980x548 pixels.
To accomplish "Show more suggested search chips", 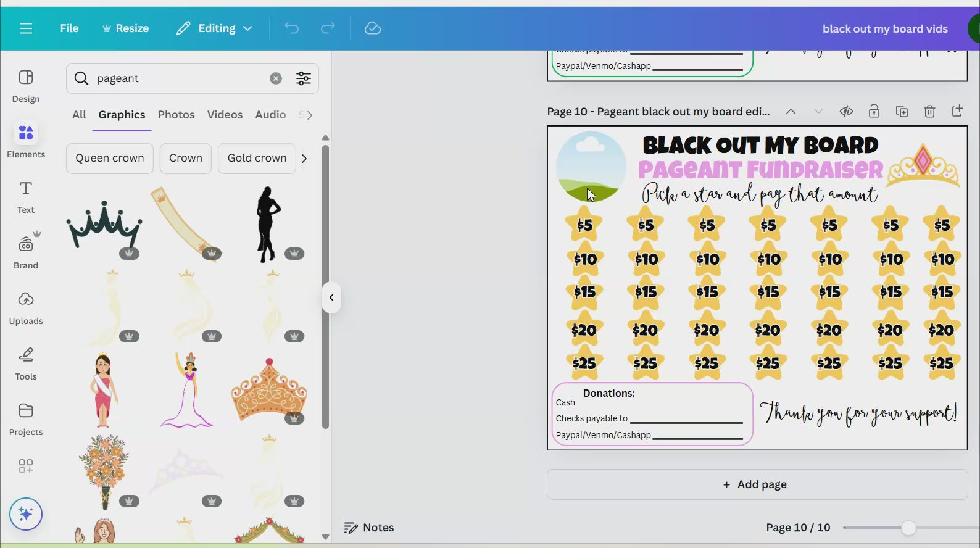I will (304, 159).
